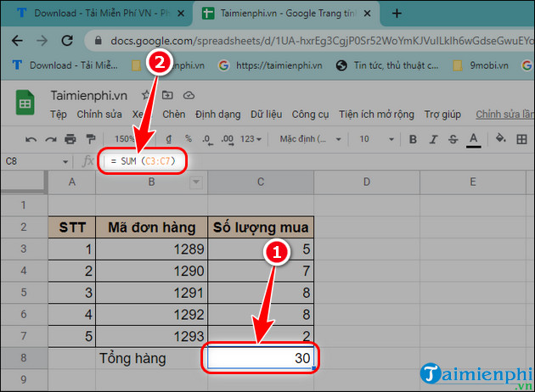Toggle Bold formatting
The image size is (535, 392).
(x=413, y=139)
